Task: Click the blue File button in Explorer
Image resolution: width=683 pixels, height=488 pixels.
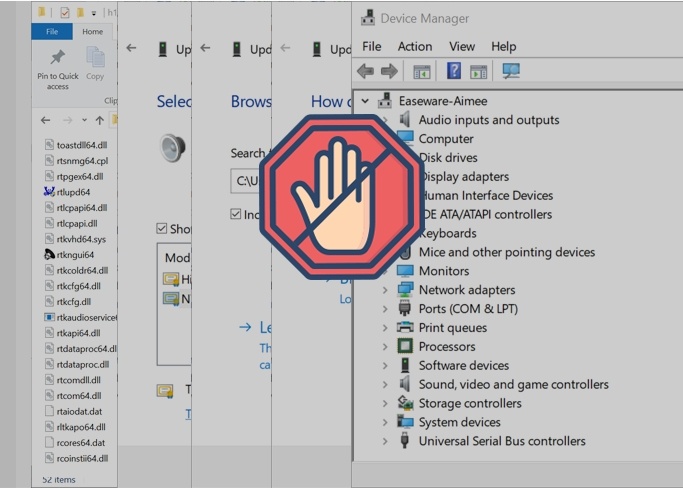Action: pyautogui.click(x=53, y=32)
